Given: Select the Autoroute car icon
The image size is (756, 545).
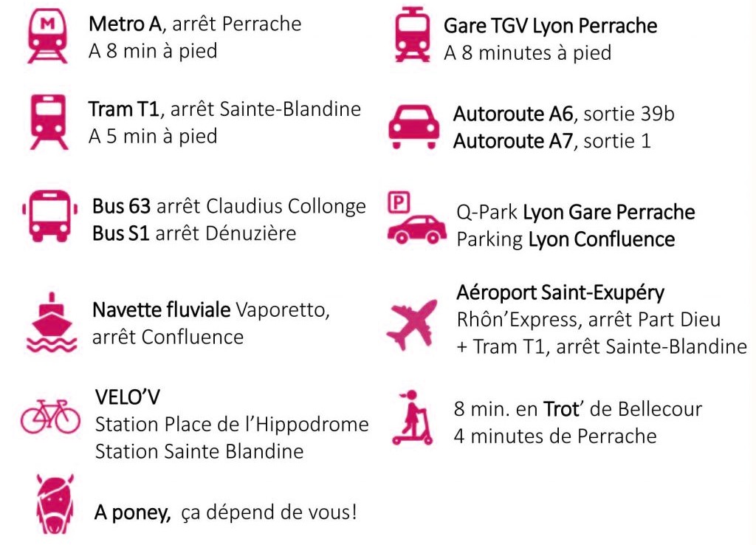Looking at the screenshot, I should pos(413,127).
